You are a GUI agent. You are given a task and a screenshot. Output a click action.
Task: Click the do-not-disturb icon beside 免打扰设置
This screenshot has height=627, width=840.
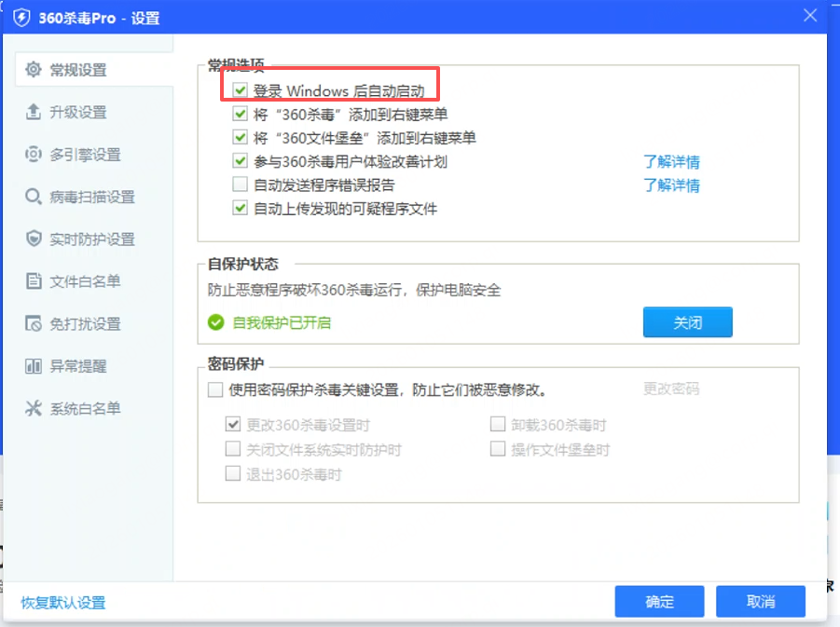(x=34, y=324)
